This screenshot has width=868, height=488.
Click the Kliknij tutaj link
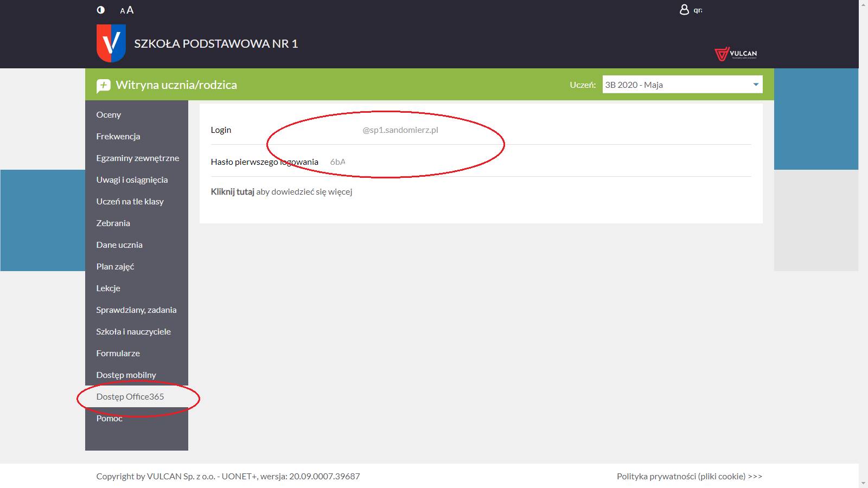(232, 191)
